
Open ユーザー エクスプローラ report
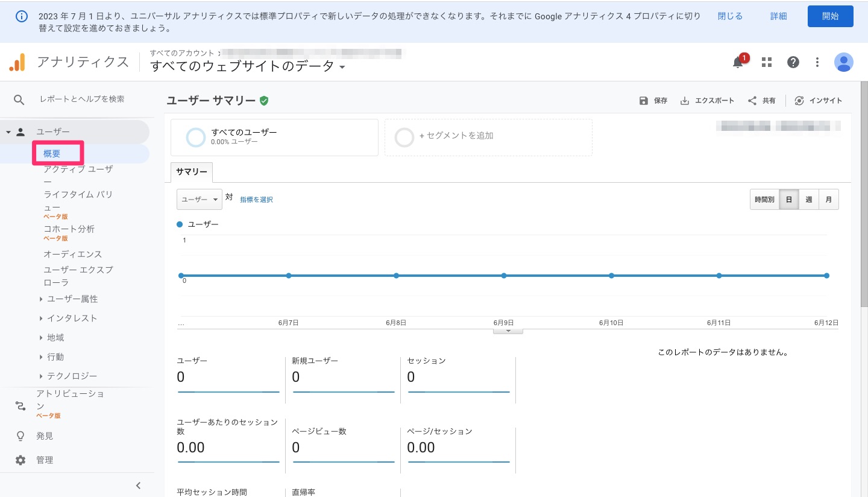point(78,276)
